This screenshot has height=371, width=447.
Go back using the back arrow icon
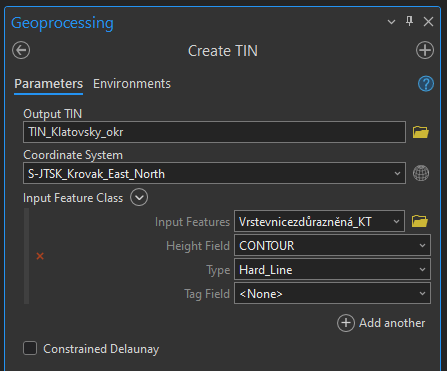[21, 51]
